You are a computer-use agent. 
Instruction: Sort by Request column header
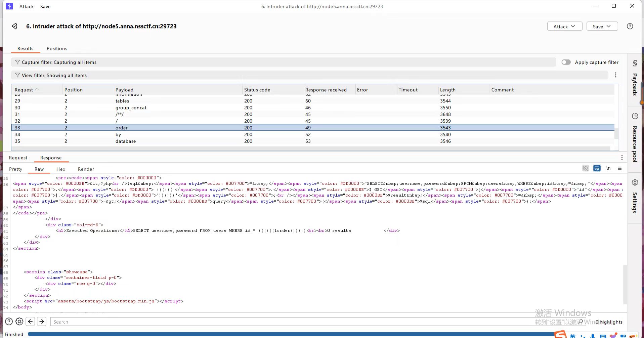point(37,90)
